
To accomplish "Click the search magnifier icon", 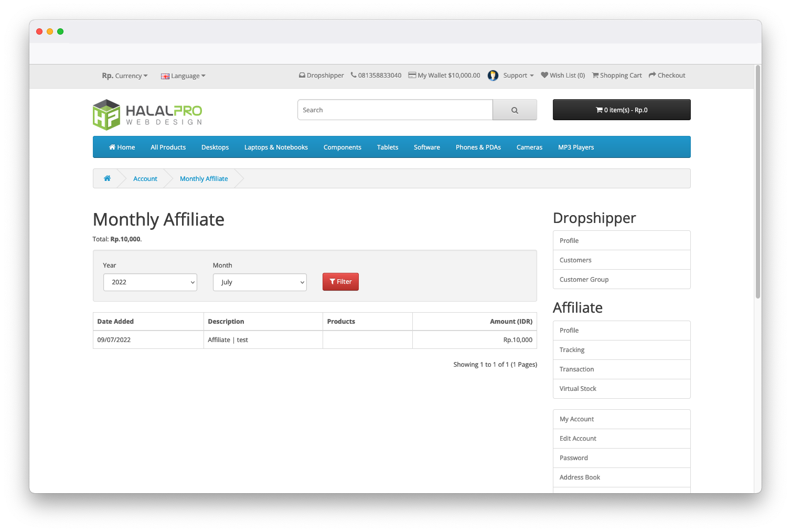I will pos(514,110).
